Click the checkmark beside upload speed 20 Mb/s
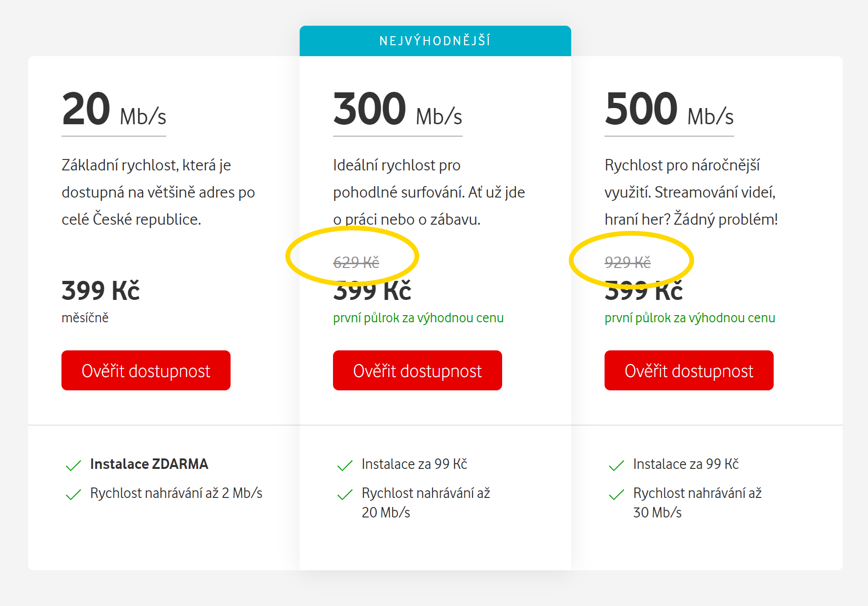The height and width of the screenshot is (606, 868). pos(345,495)
